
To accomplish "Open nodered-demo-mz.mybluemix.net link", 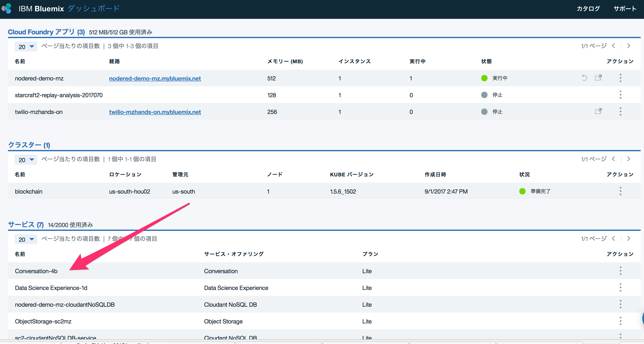I will pos(155,78).
